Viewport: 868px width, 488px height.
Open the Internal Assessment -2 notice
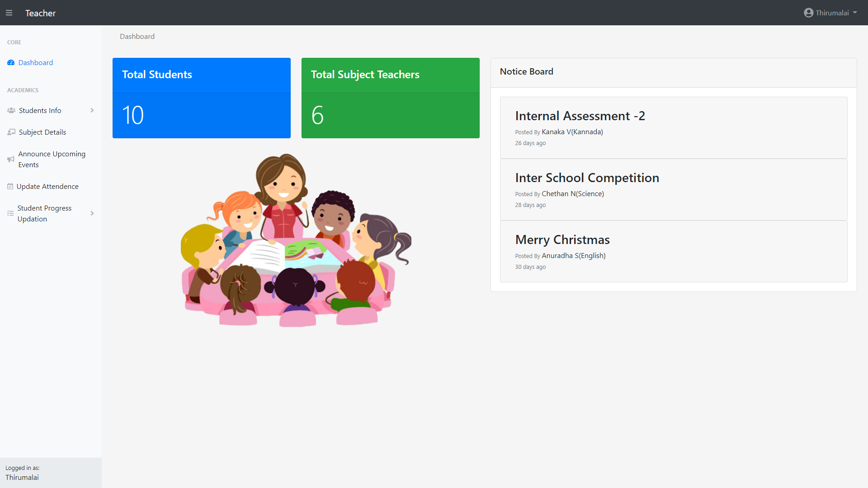pos(580,116)
